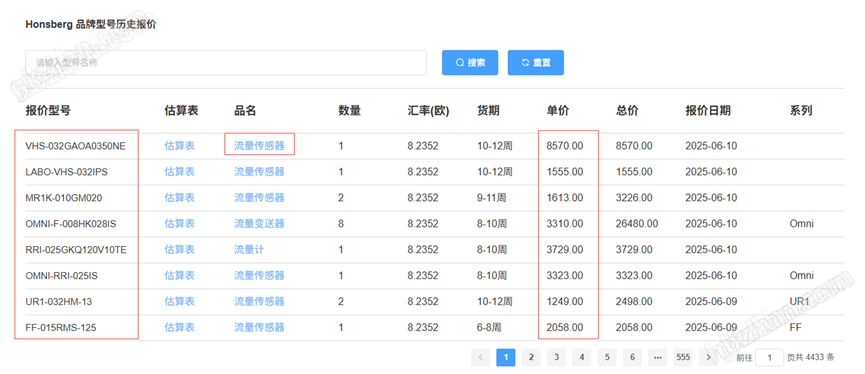Select model cell OMNI-RRI-025IS
The width and height of the screenshot is (865, 374).
click(62, 276)
